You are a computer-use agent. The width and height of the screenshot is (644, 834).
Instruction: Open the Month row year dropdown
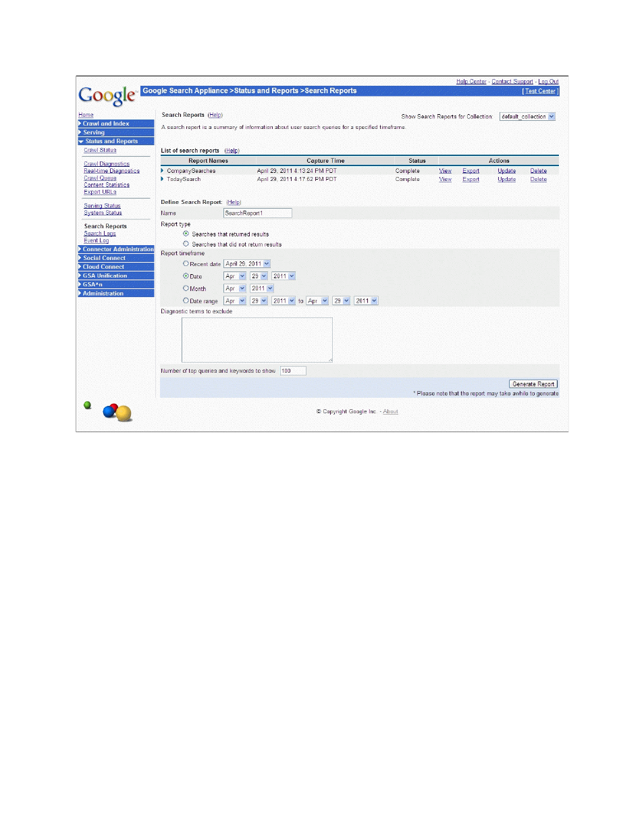click(x=262, y=288)
